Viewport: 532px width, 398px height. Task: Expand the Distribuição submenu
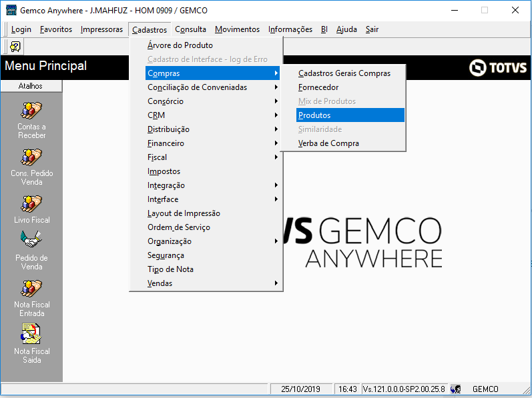point(212,129)
